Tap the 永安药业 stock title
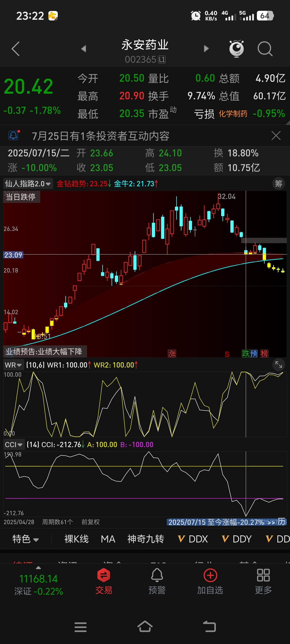This screenshot has height=644, width=290. [145, 45]
